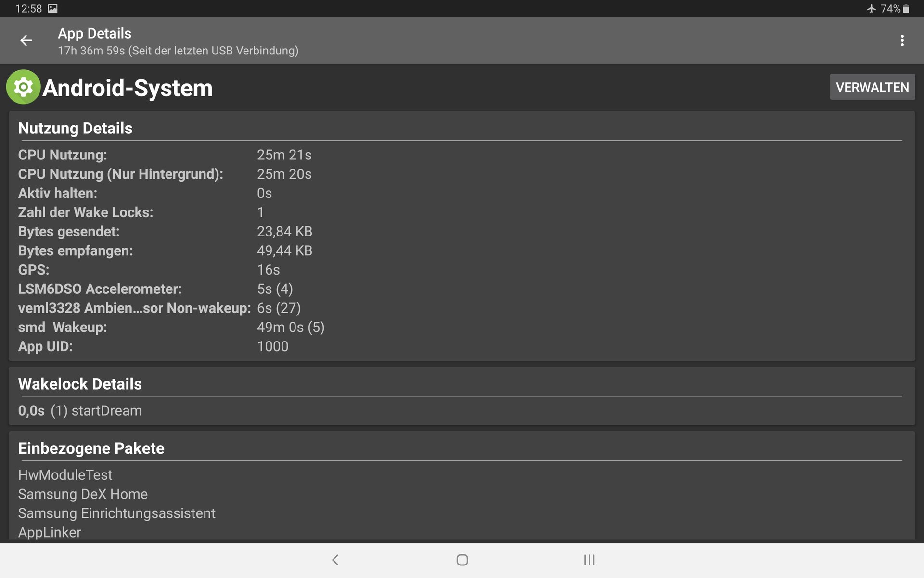This screenshot has height=578, width=924.
Task: Tap the Android navigation back button
Action: tap(335, 560)
